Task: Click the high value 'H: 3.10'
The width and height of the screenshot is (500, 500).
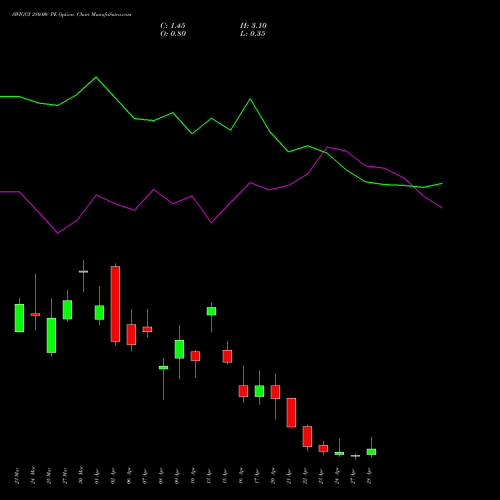Action: (x=253, y=26)
